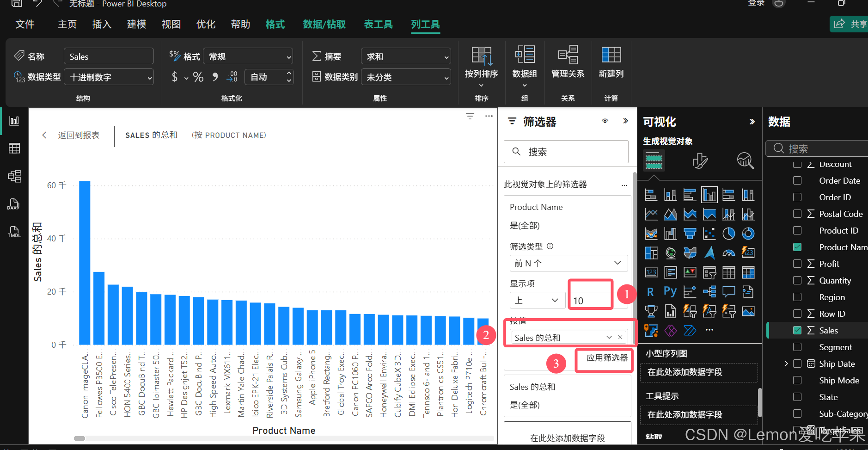This screenshot has width=868, height=450.
Task: Check the Profit field checkbox
Action: pyautogui.click(x=797, y=264)
